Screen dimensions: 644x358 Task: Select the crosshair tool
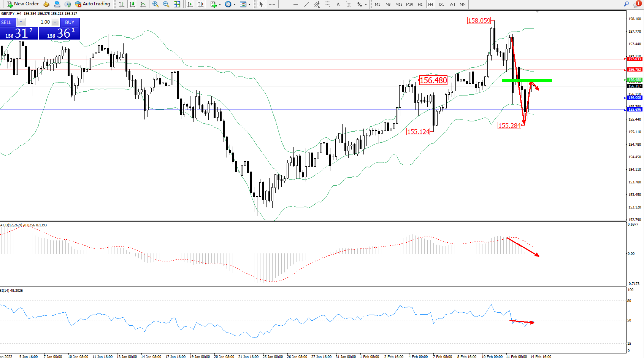(272, 4)
